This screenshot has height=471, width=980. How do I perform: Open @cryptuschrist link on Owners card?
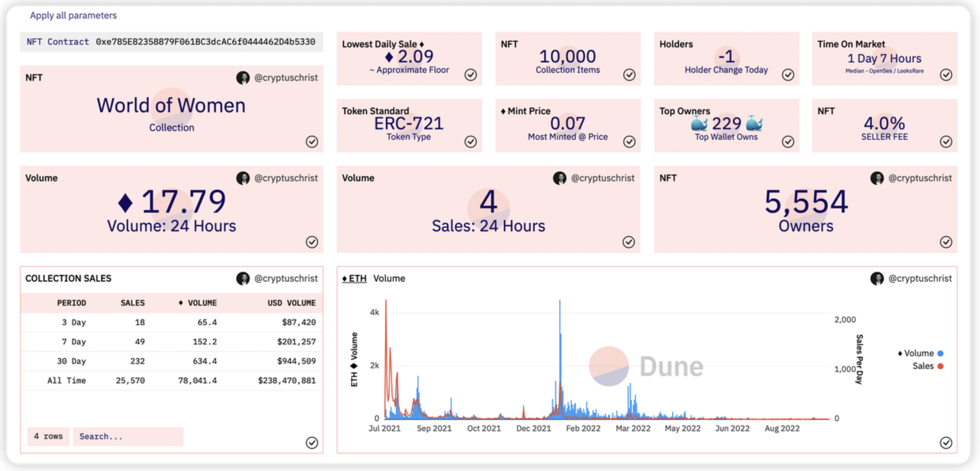[920, 178]
